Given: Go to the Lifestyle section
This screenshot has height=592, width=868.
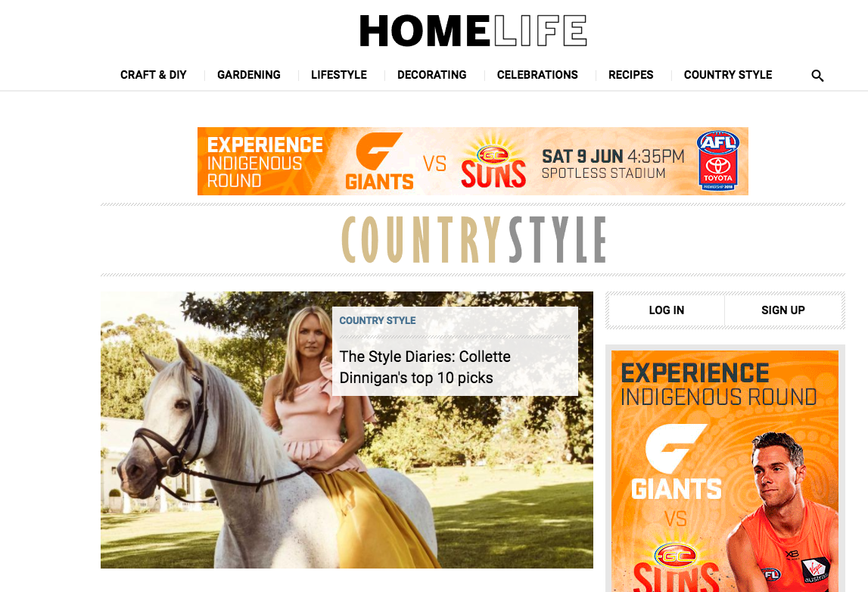Looking at the screenshot, I should coord(339,75).
